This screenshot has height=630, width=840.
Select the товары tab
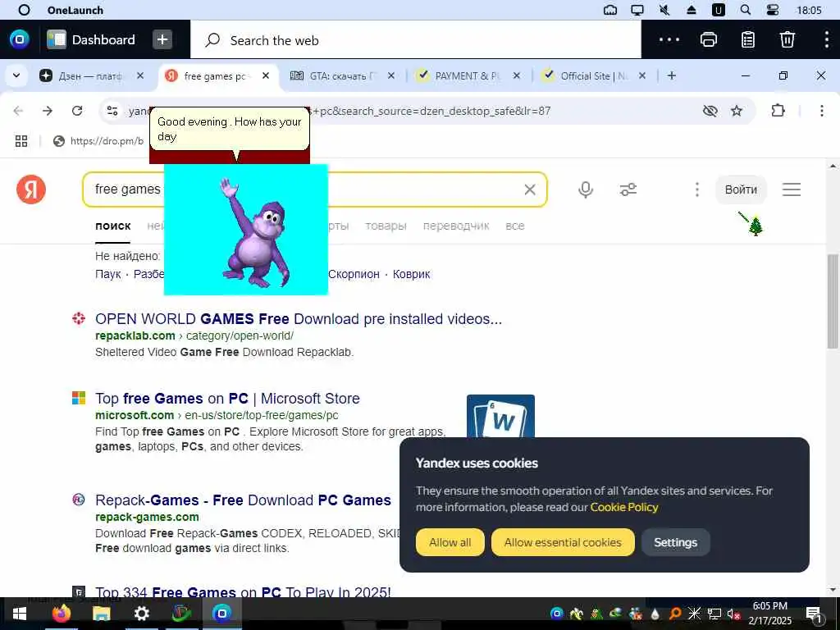click(386, 226)
